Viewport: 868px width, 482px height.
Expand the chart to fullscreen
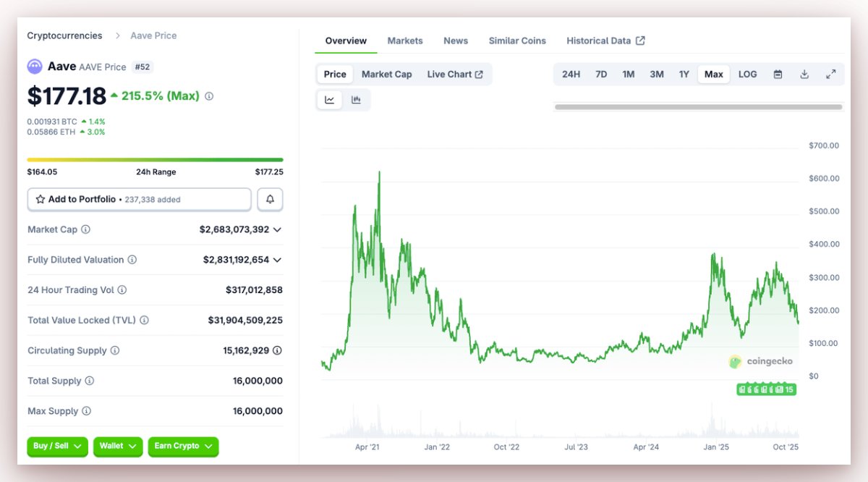point(830,74)
